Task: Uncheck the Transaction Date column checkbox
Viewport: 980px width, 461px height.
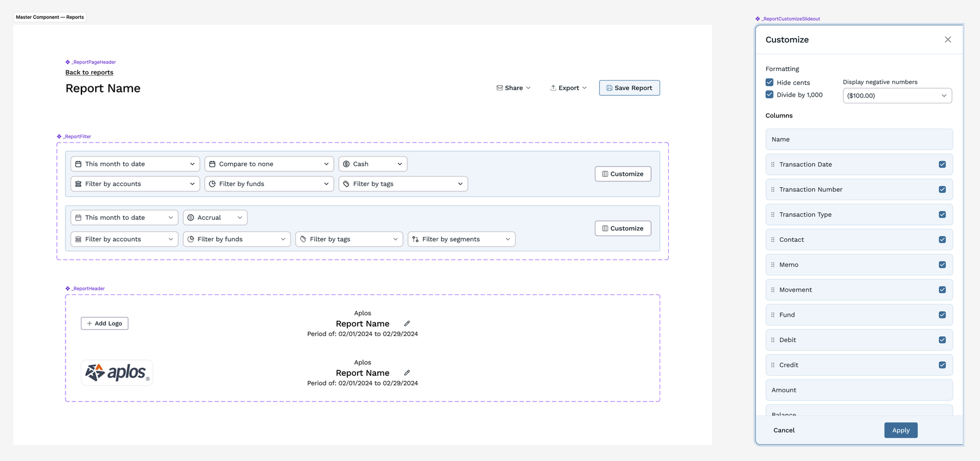Action: (x=942, y=165)
